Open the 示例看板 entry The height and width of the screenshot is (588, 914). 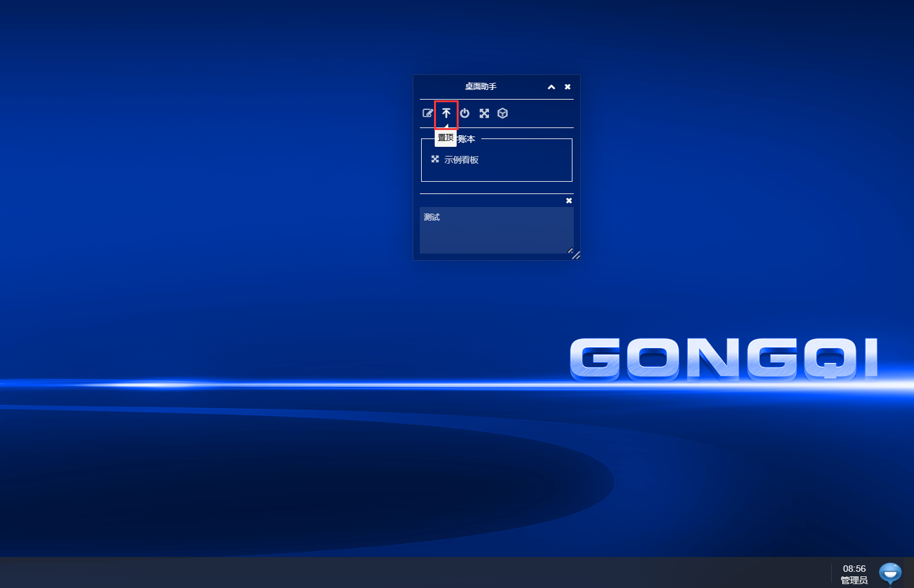pyautogui.click(x=461, y=160)
